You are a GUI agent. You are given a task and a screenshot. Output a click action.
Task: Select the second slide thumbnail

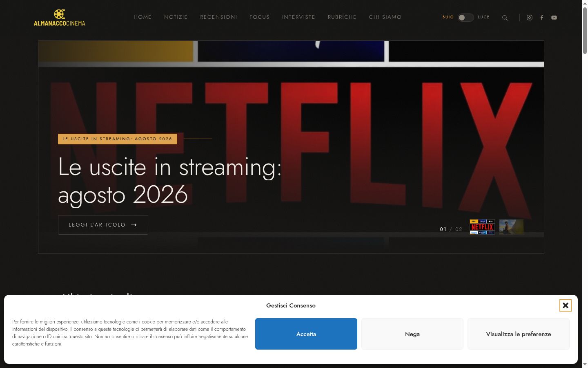[512, 227]
